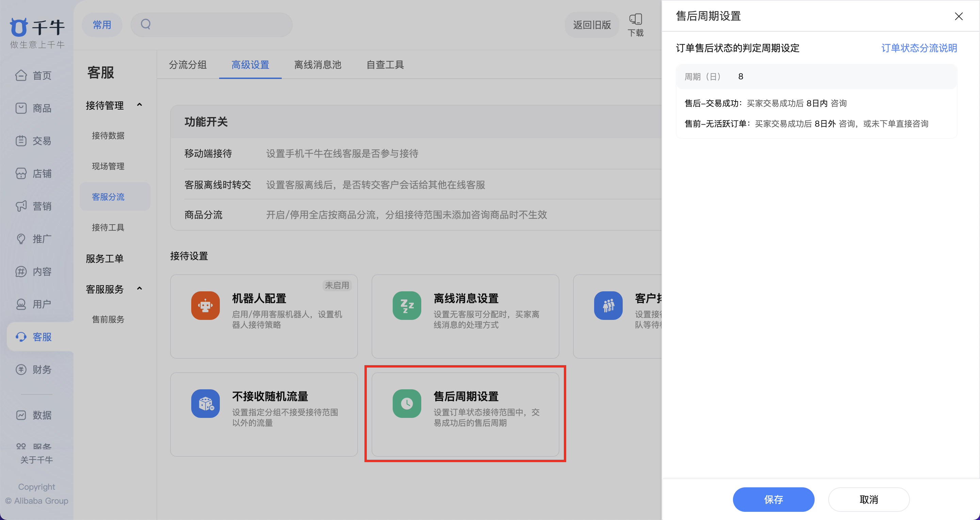The height and width of the screenshot is (520, 980).
Task: Select 客服 headset icon in sidebar
Action: pyautogui.click(x=21, y=337)
